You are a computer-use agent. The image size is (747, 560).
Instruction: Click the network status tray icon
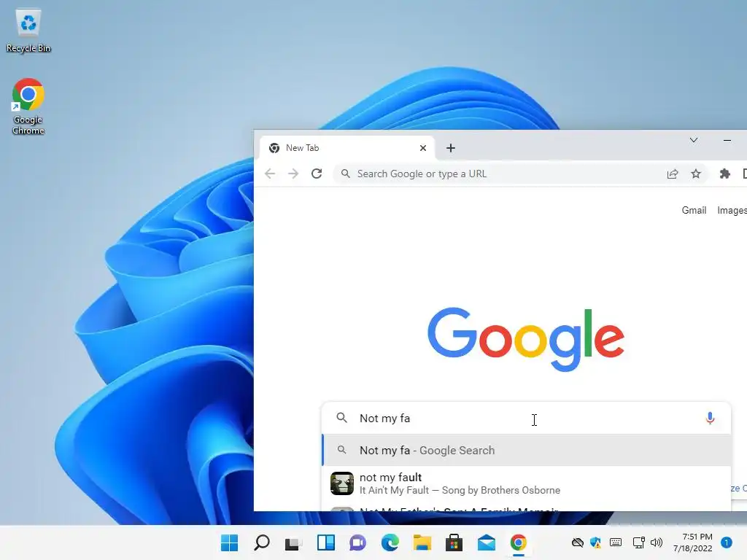tap(638, 542)
